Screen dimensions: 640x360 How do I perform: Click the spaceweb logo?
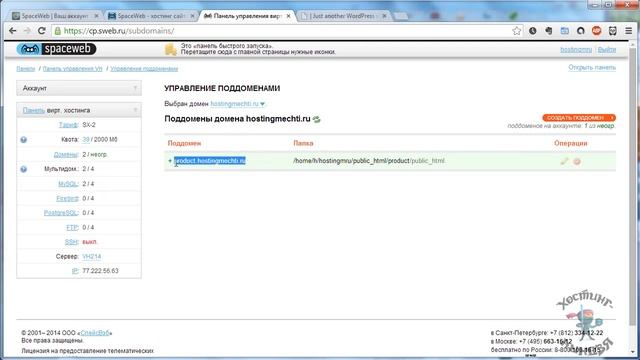click(x=56, y=49)
